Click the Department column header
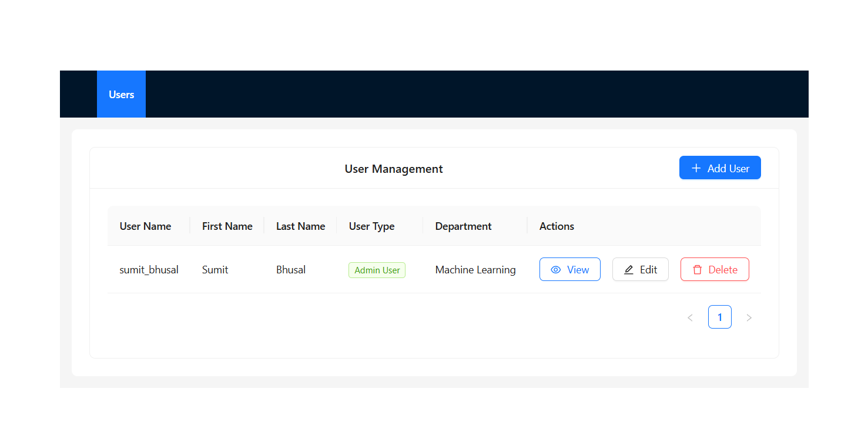This screenshot has width=868, height=445. (463, 226)
